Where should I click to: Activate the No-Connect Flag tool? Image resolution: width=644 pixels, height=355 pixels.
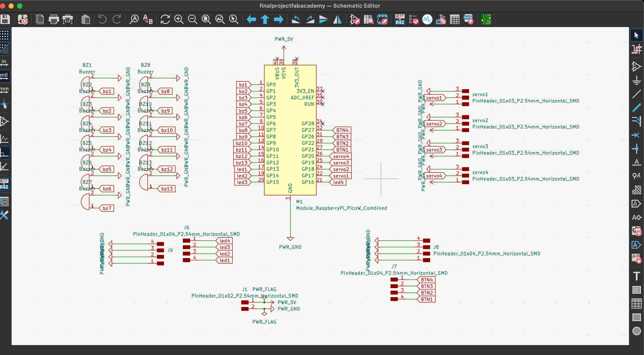click(637, 135)
